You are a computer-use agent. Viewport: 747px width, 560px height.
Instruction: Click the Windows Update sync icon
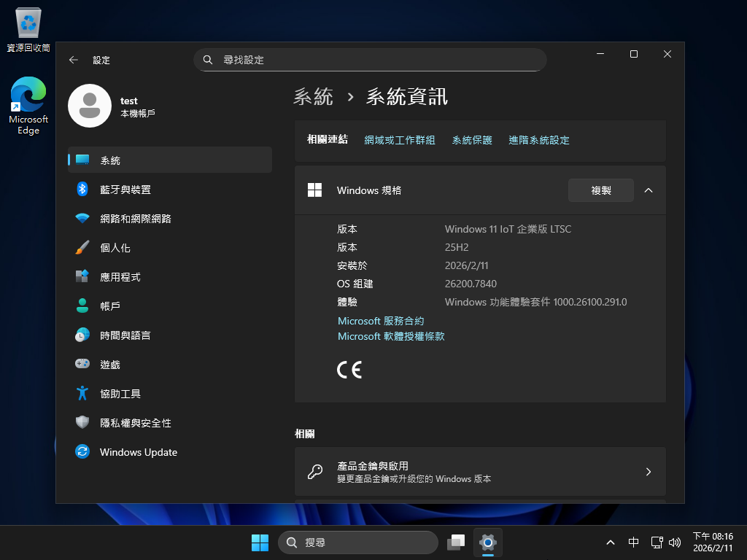[82, 452]
